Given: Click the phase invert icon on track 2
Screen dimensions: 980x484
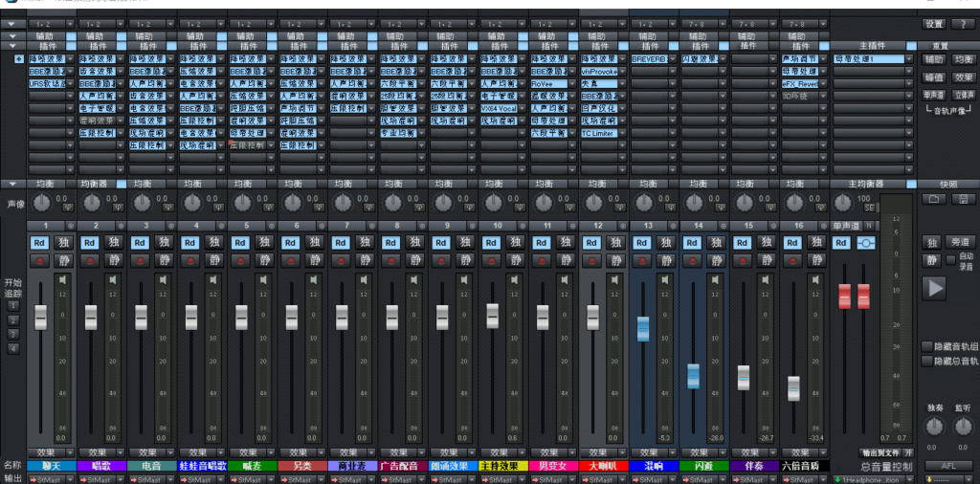Looking at the screenshot, I should pyautogui.click(x=119, y=206).
